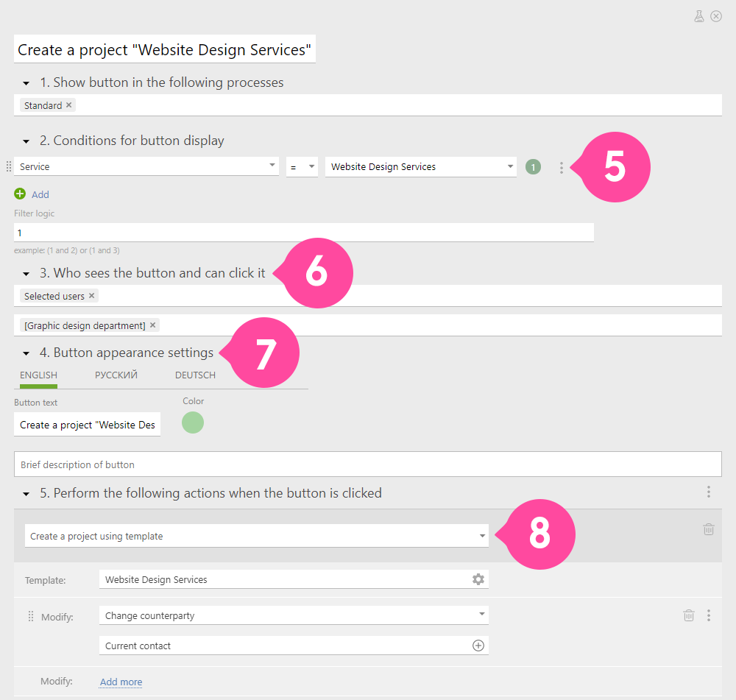The image size is (736, 700).
Task: Click the Add more modify link
Action: 121,682
